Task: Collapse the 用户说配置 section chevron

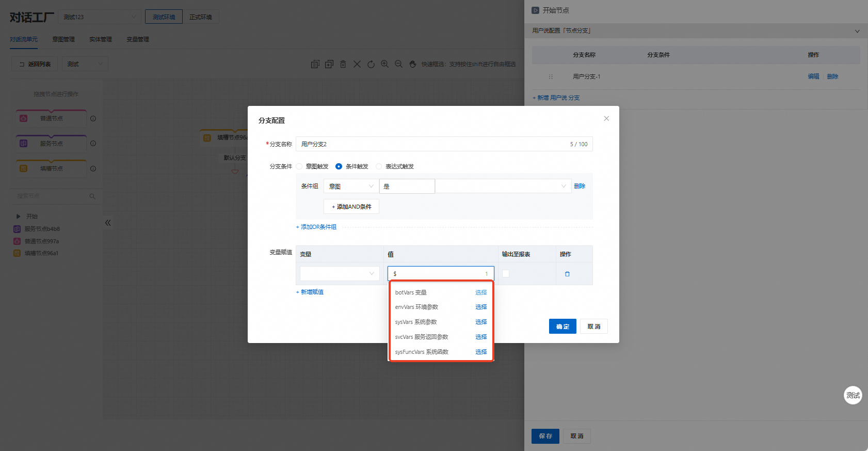Action: click(857, 31)
